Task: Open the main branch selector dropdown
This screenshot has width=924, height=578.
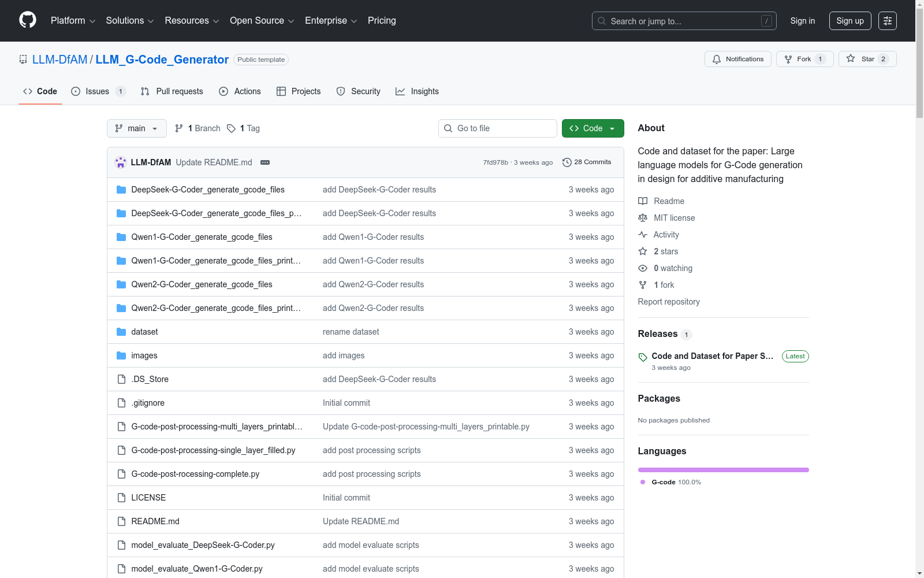Action: pos(137,128)
